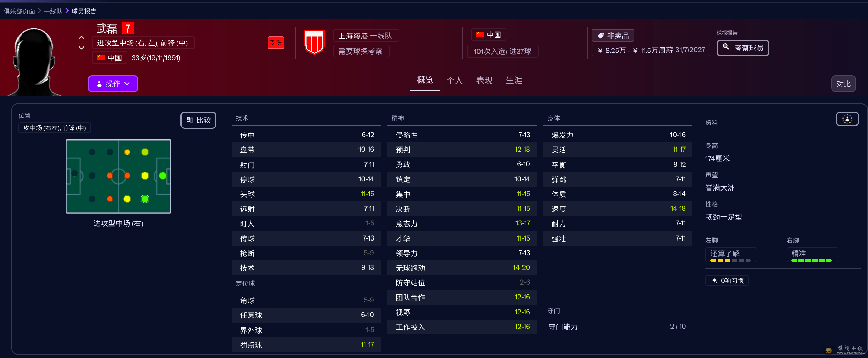Open the 操作 dropdown menu
The height and width of the screenshot is (358, 868).
(x=113, y=84)
